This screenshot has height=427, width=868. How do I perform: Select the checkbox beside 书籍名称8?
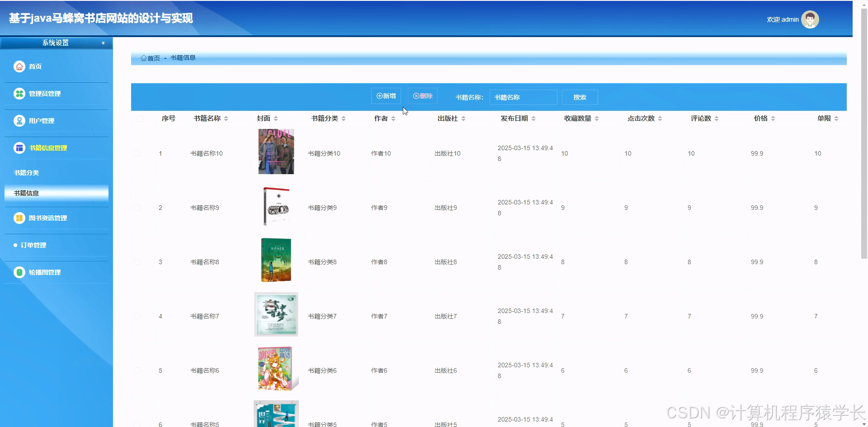click(137, 261)
